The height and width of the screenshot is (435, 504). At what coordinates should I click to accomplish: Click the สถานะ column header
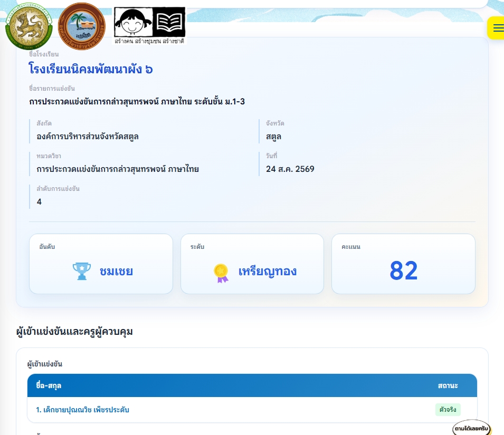point(448,385)
